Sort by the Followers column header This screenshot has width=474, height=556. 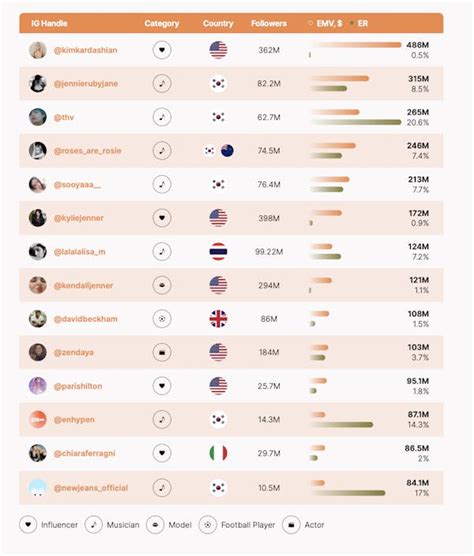pos(269,23)
